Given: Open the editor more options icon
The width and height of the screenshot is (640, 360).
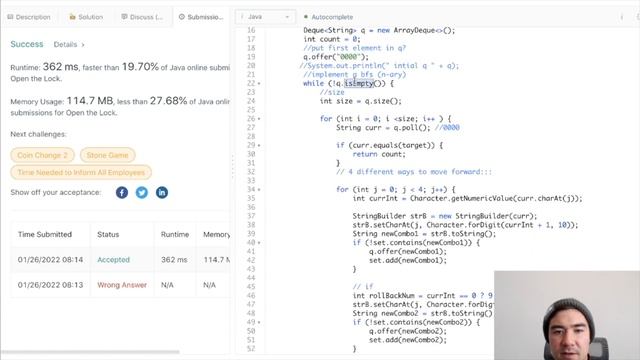Looking at the screenshot, I should click(x=622, y=17).
